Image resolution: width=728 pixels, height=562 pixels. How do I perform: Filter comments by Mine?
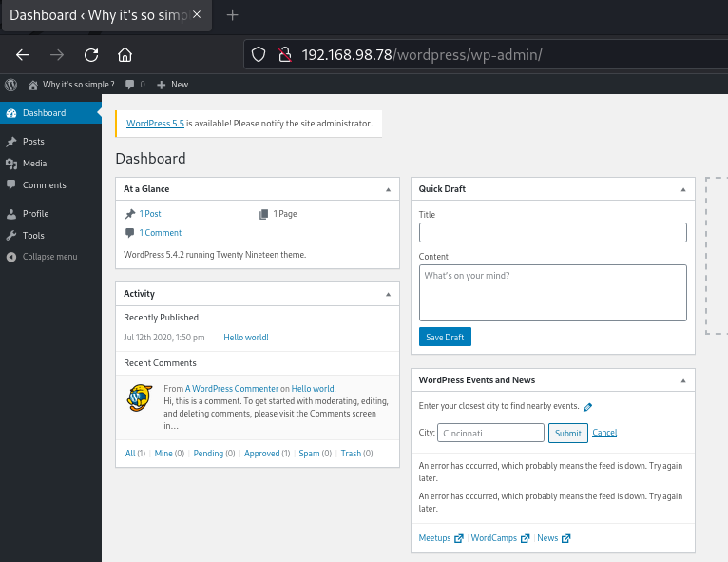click(163, 454)
